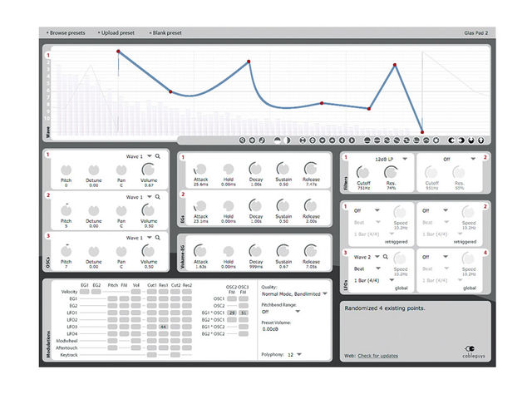Toggle LFO 1 retriggered mode
The height and width of the screenshot is (399, 532).
(396, 242)
